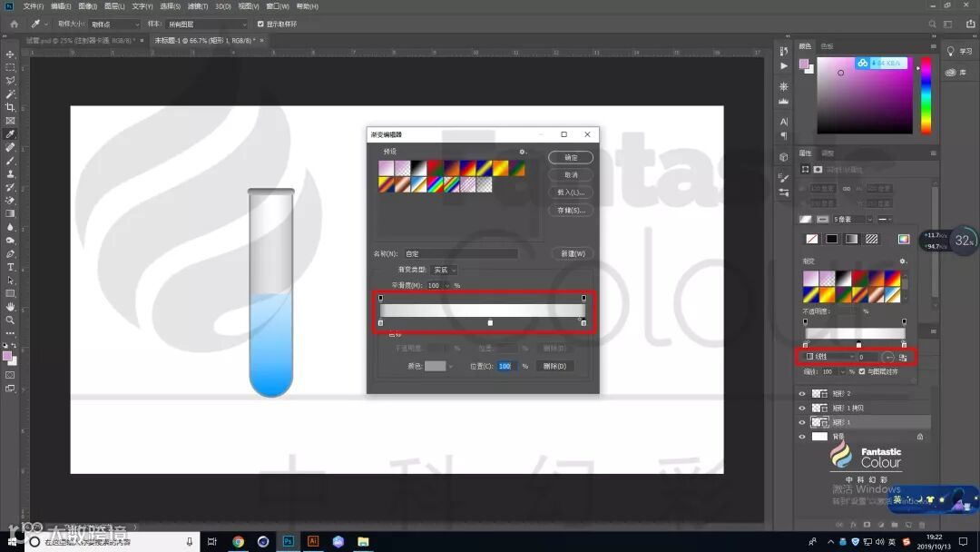The height and width of the screenshot is (552, 980).
Task: Select the middle white color stop in Gradient Editor
Action: pyautogui.click(x=490, y=323)
